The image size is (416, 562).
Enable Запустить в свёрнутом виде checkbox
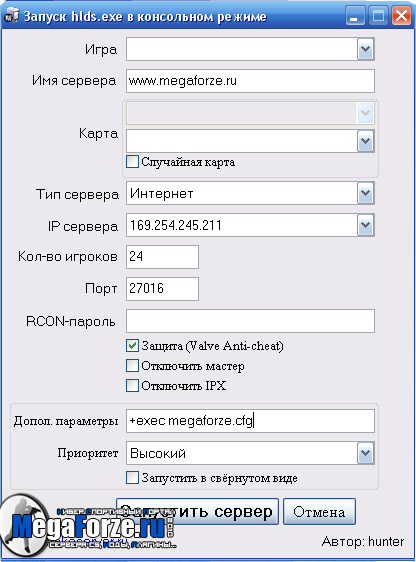pyautogui.click(x=132, y=477)
